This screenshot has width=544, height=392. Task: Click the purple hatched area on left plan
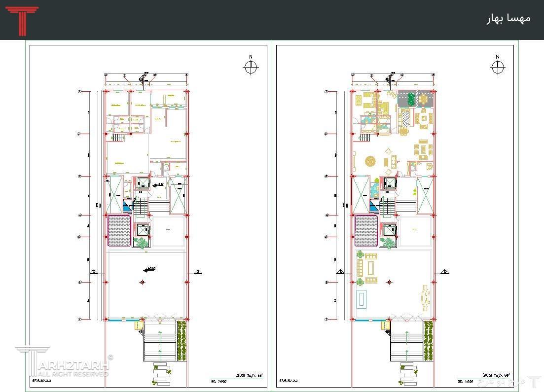119,231
